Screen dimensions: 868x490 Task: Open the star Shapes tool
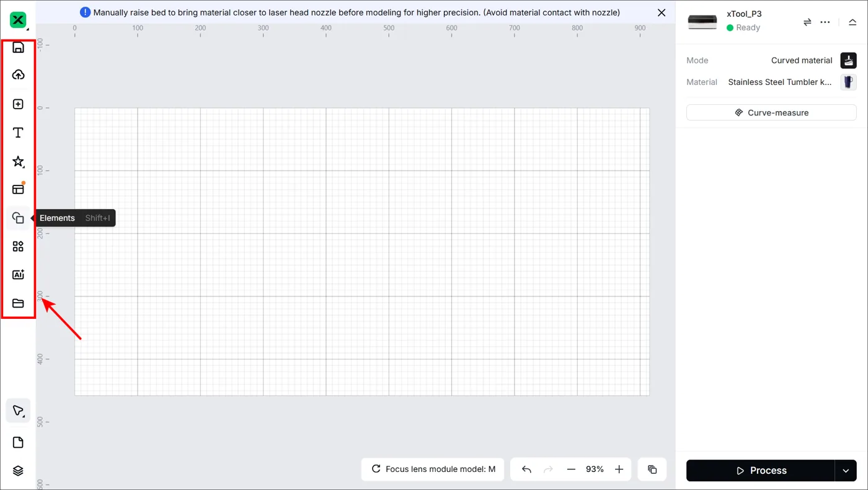click(18, 161)
